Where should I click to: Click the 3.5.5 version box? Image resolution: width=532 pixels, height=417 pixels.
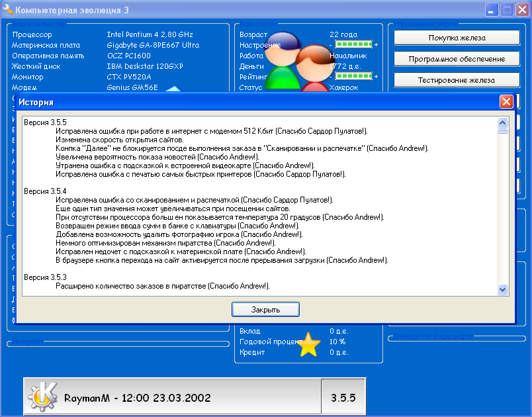(343, 397)
